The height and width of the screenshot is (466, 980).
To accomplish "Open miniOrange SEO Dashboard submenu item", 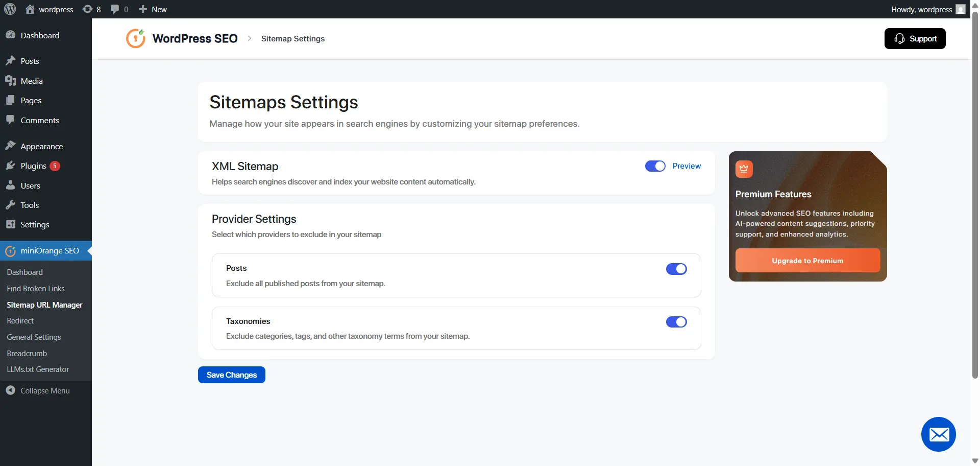I will click(24, 272).
